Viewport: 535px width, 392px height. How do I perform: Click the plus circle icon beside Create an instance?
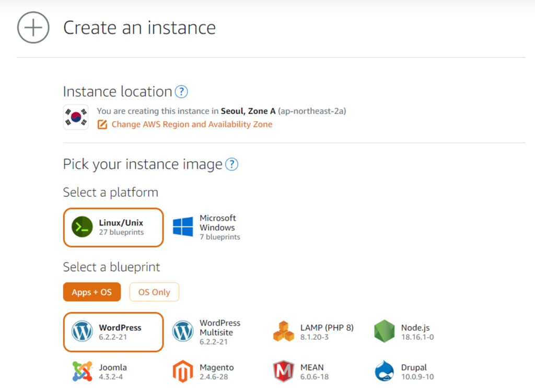33,28
